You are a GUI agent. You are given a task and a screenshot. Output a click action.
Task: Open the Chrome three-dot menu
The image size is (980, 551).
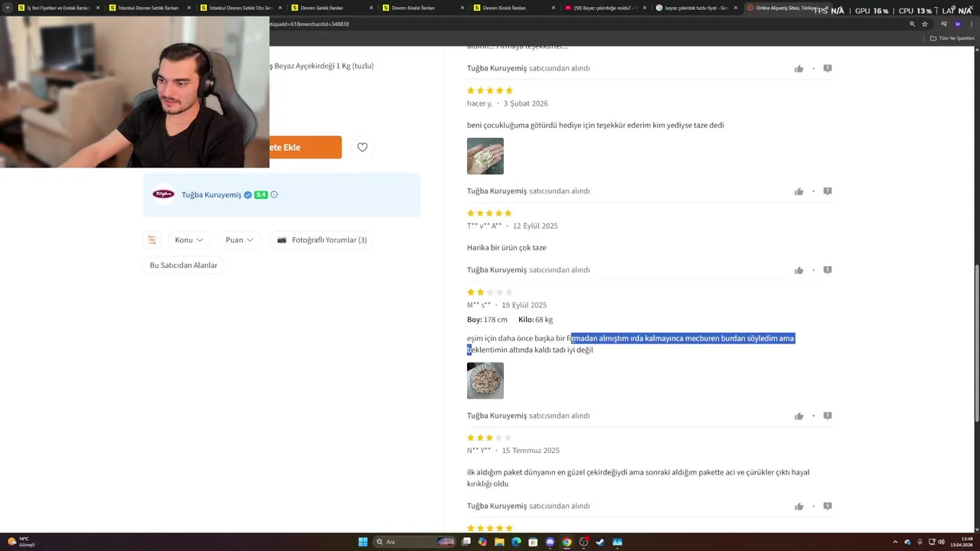[971, 24]
